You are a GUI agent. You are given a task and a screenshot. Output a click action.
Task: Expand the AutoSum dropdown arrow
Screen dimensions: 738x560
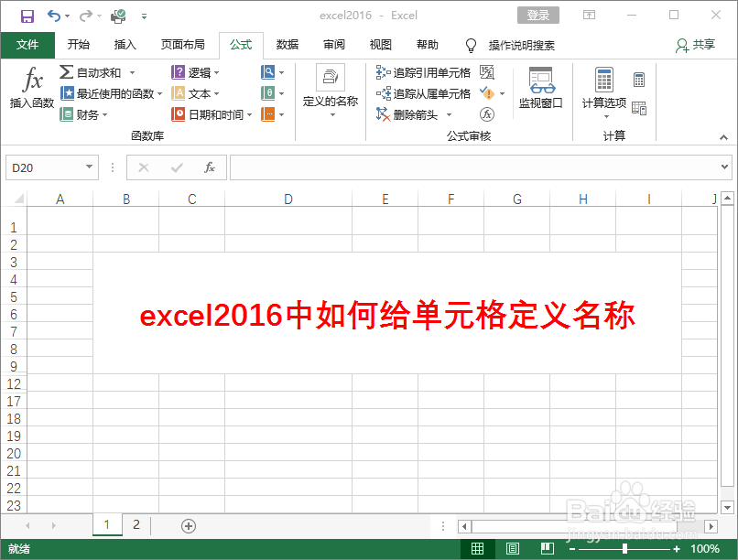[132, 73]
